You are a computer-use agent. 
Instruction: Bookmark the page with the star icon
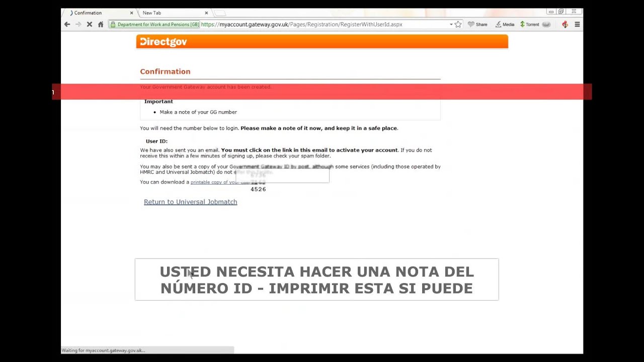pos(458,24)
